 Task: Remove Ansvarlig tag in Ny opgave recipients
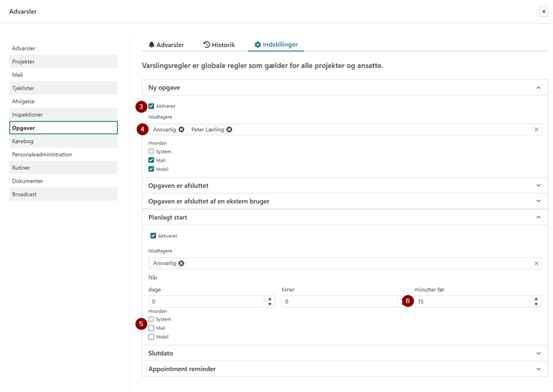click(x=181, y=130)
